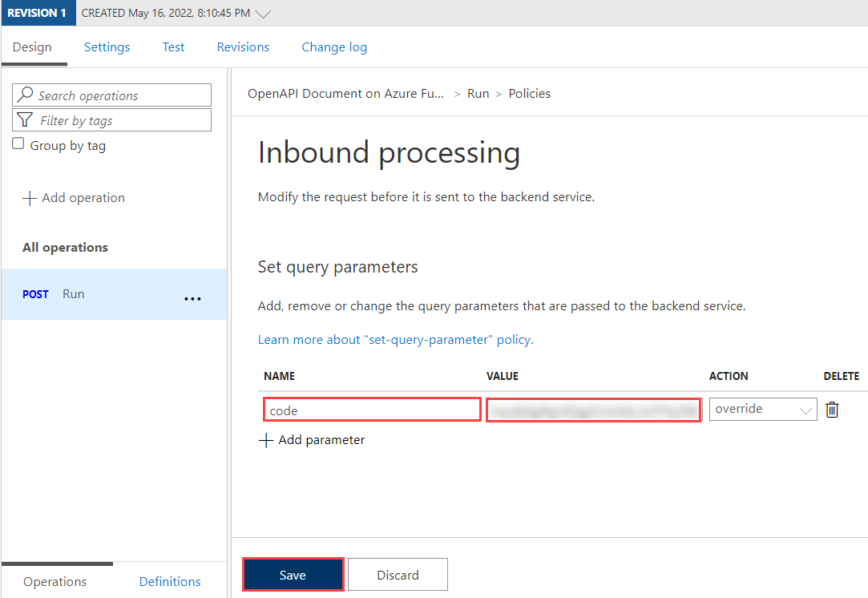Focus the Filter by tags field
The height and width of the screenshot is (598, 868).
point(112,120)
